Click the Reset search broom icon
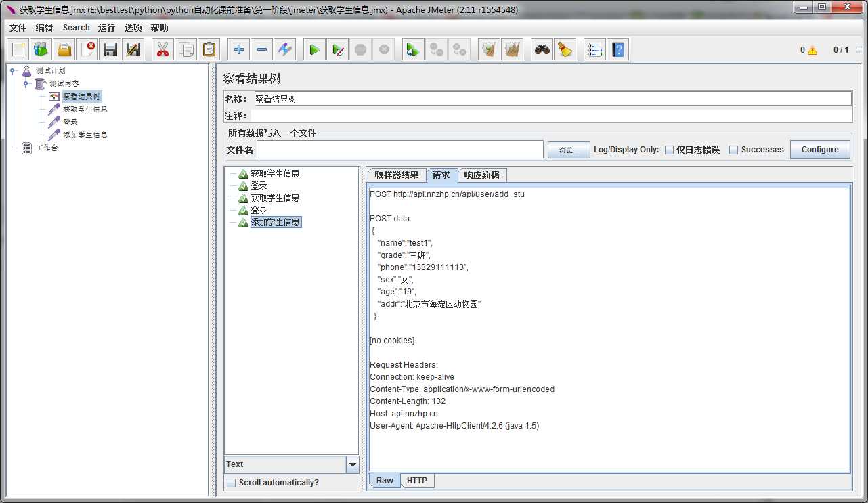This screenshot has width=868, height=503. 565,49
